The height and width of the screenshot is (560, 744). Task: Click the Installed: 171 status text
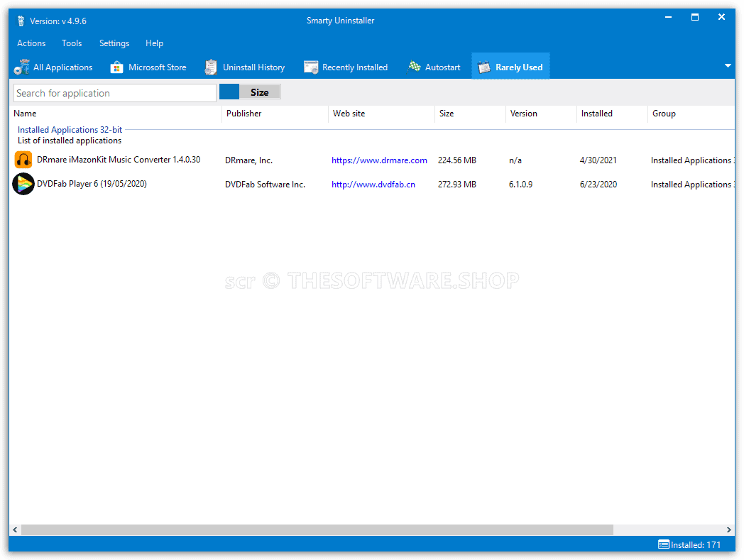click(696, 545)
